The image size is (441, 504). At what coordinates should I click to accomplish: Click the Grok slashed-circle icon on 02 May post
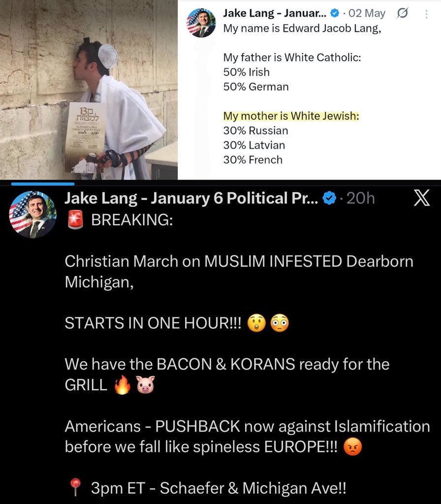(403, 13)
